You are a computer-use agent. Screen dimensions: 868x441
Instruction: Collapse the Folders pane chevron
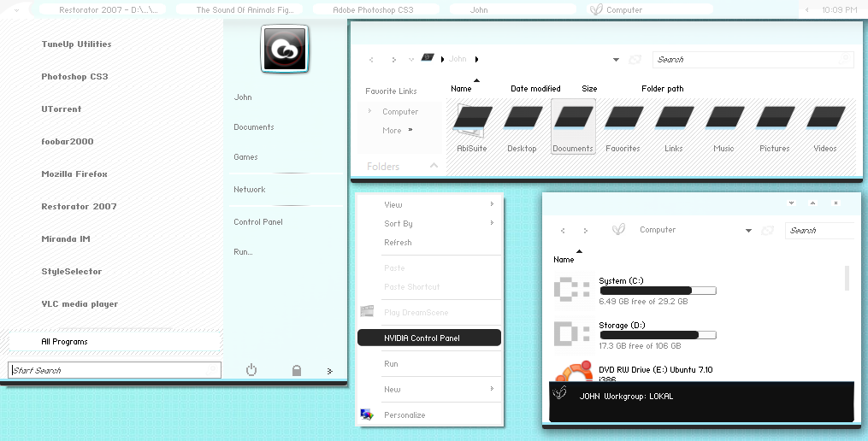[x=434, y=166]
